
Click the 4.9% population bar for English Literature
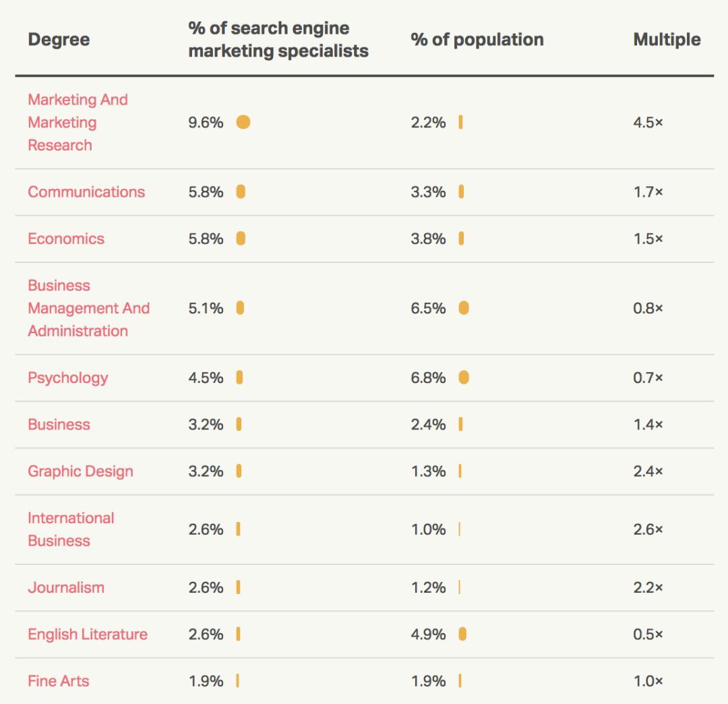(462, 635)
